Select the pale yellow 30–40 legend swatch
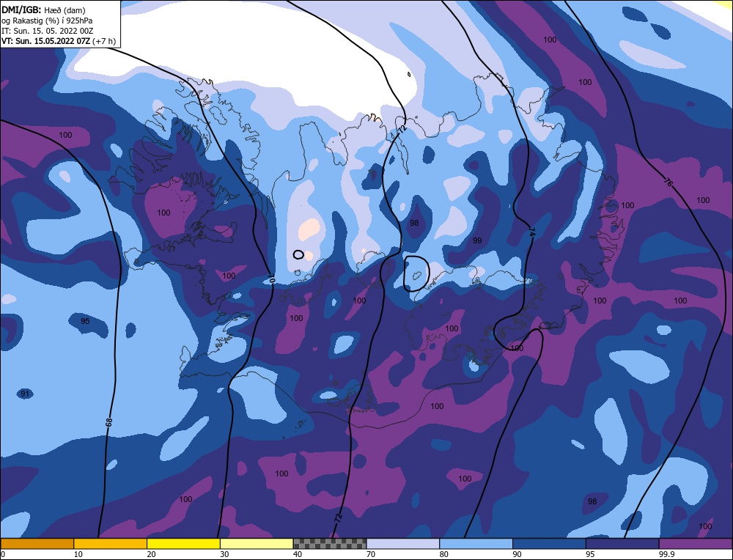The width and height of the screenshot is (733, 560). click(257, 544)
